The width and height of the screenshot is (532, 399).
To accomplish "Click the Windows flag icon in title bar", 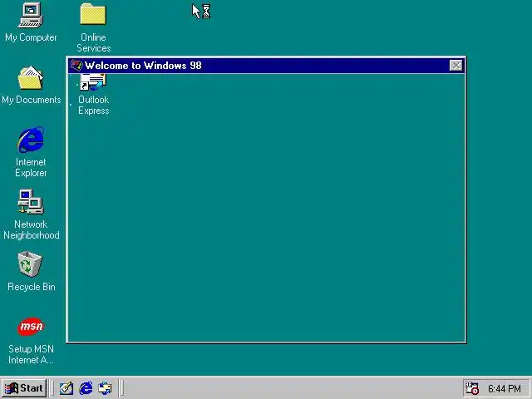I will [x=76, y=65].
